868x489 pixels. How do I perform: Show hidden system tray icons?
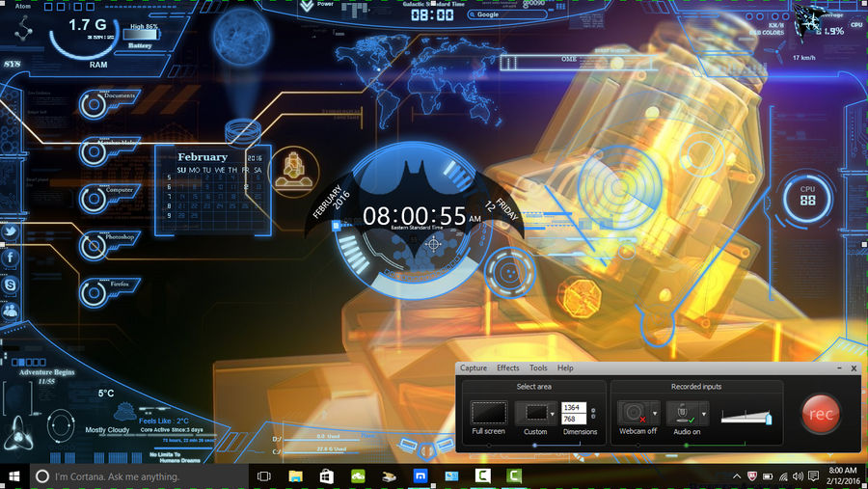(x=737, y=476)
